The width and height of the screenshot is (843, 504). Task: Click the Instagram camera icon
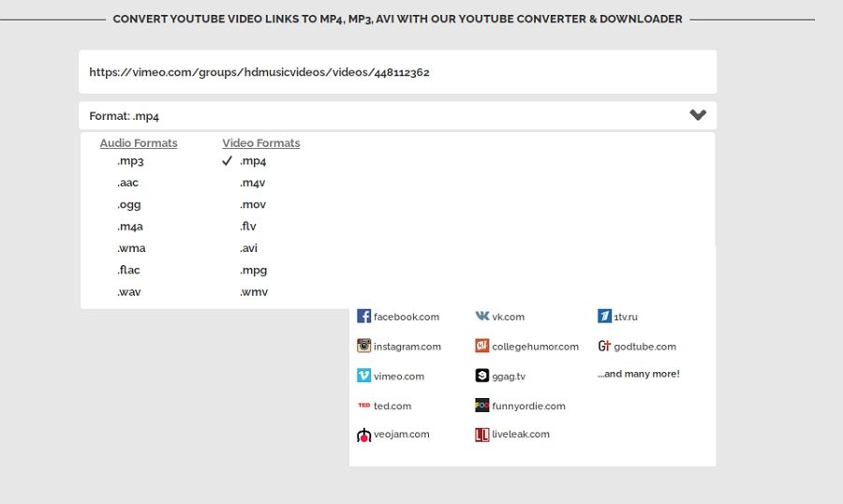pos(363,347)
